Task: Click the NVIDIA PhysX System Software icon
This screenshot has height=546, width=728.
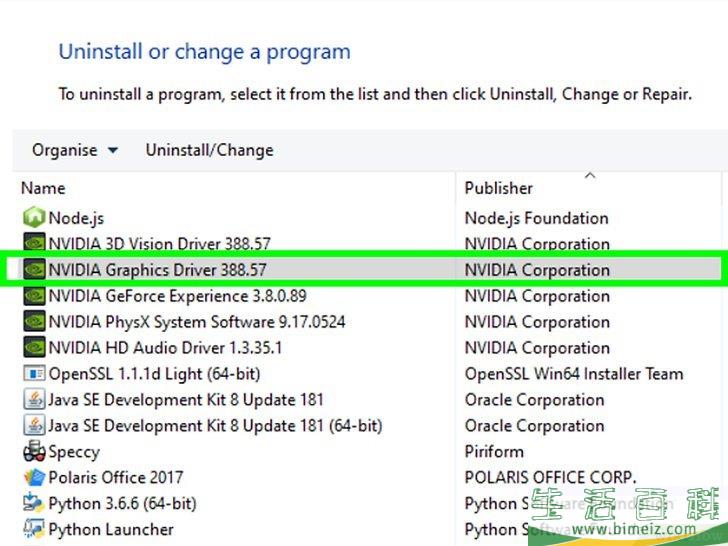Action: (34, 322)
